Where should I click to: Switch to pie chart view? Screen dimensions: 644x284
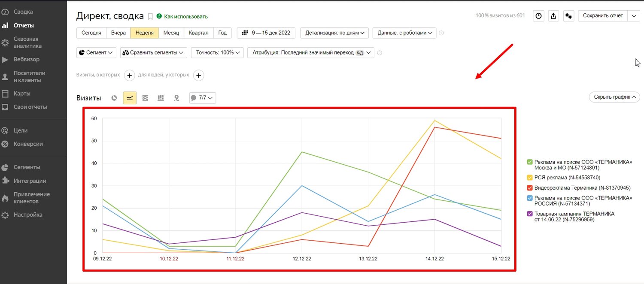pos(114,98)
